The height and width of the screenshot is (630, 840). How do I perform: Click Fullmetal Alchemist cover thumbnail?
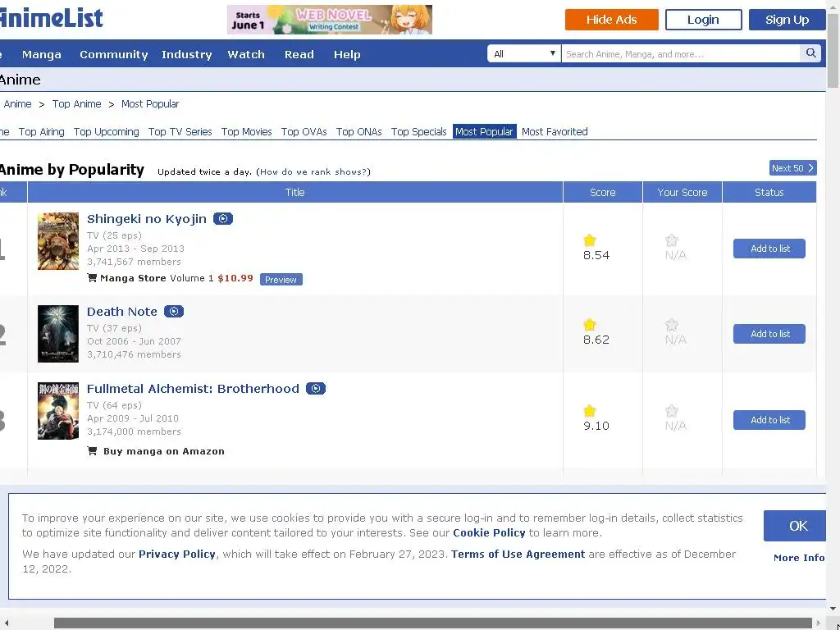[x=58, y=411]
